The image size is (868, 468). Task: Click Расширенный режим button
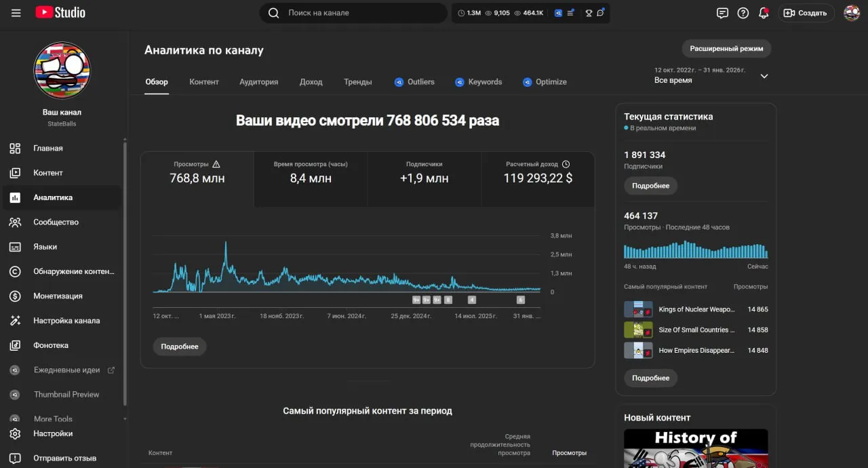click(x=726, y=49)
